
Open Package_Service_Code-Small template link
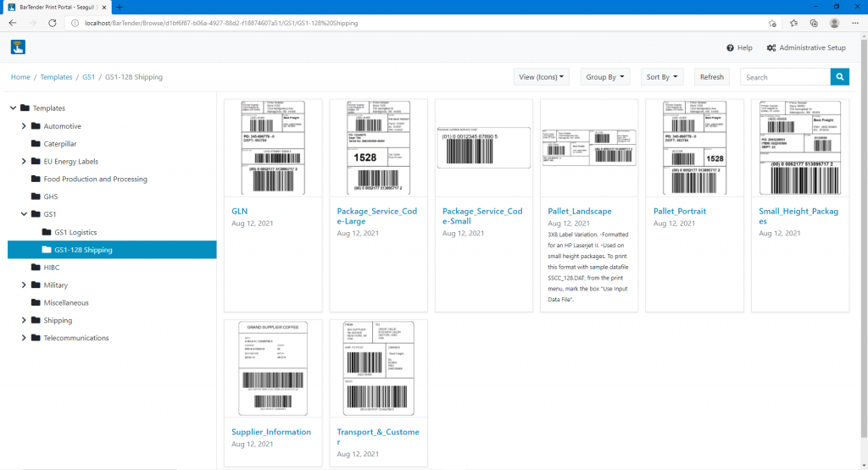(482, 216)
